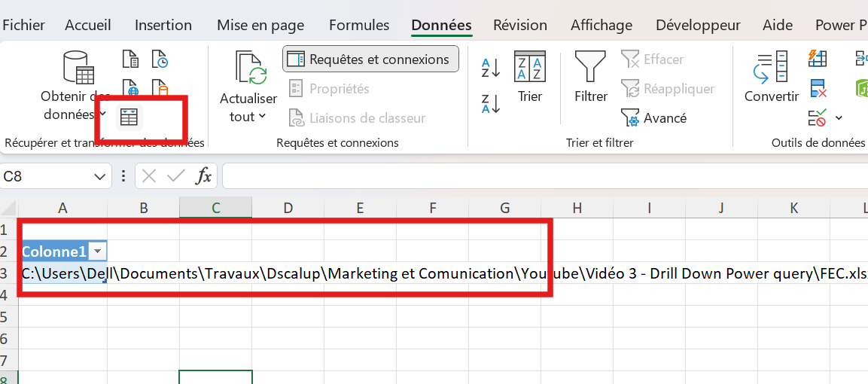This screenshot has width=868, height=384.
Task: Expand the Actualiser tout dropdown arrow
Action: (263, 116)
